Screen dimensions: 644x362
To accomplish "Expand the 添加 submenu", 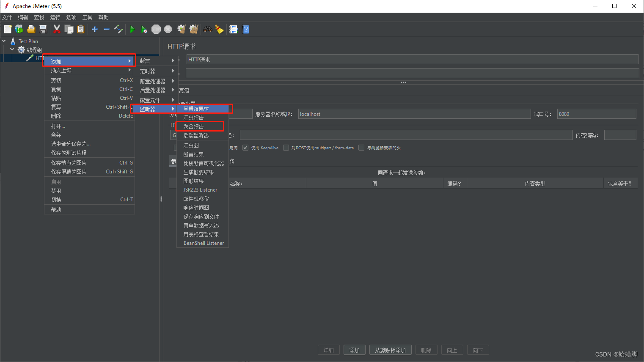I will pos(89,61).
